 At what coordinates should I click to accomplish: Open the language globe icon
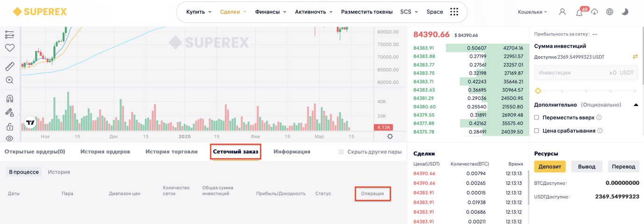[x=609, y=12]
